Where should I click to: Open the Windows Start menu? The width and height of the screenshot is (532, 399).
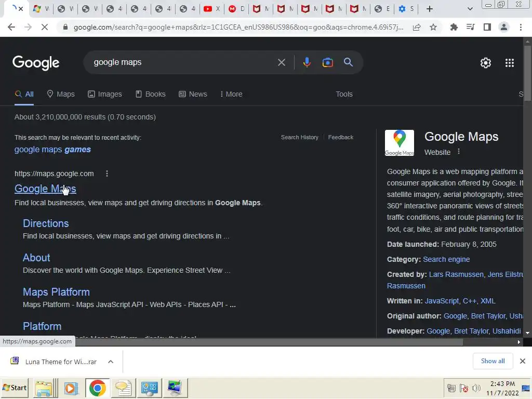(15, 388)
